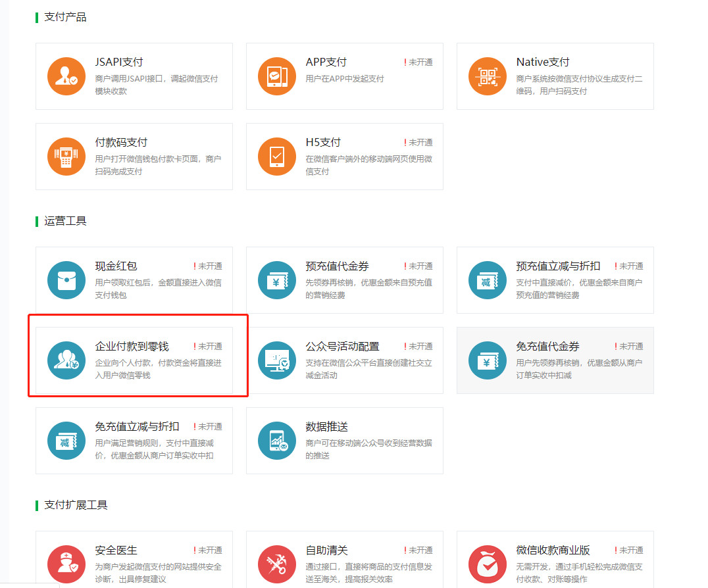Open the APP支付 product title

pos(326,62)
